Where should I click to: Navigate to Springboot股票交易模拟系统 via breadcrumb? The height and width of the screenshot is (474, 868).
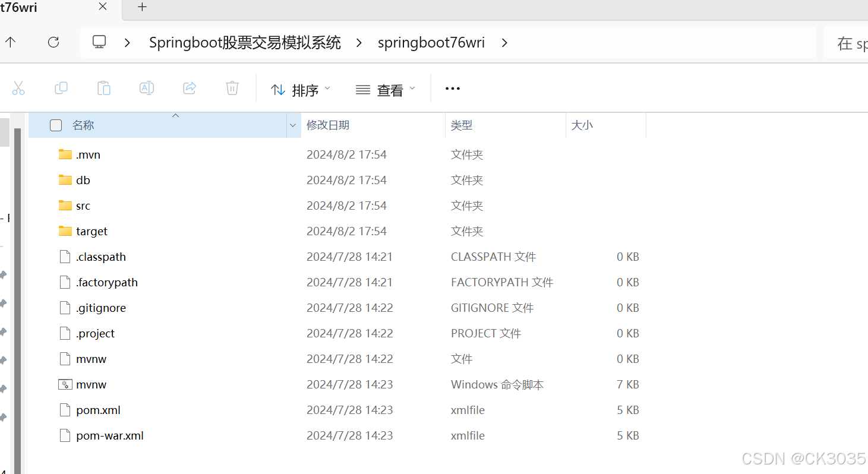tap(245, 42)
